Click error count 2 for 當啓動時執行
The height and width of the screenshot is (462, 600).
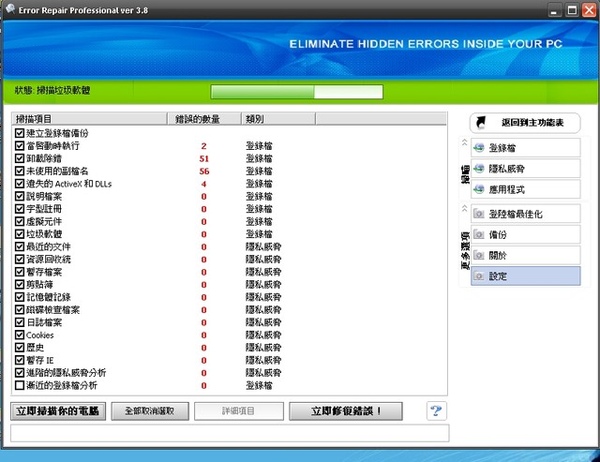[x=204, y=146]
